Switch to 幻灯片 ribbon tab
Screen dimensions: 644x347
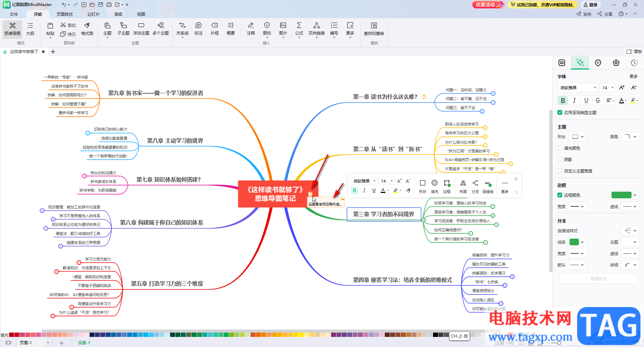click(93, 14)
